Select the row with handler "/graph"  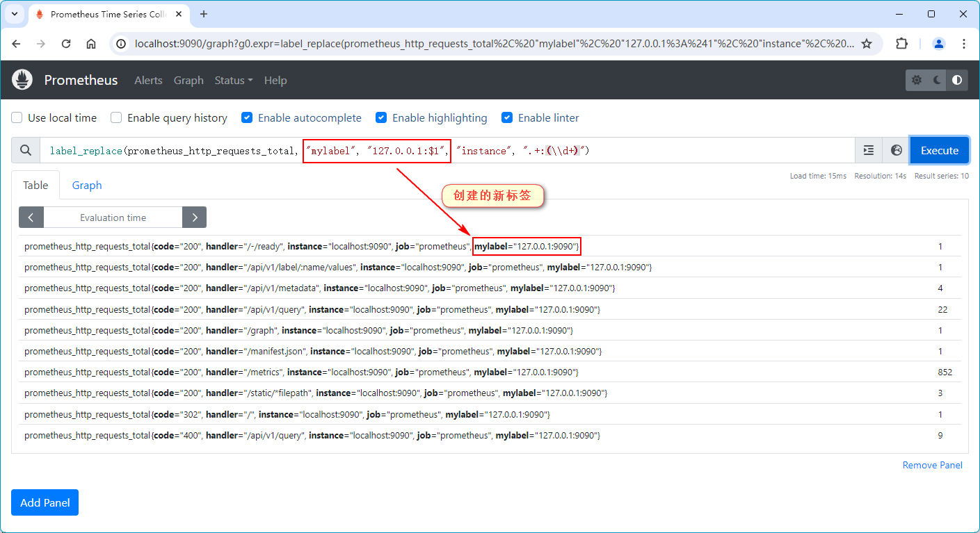pyautogui.click(x=490, y=330)
